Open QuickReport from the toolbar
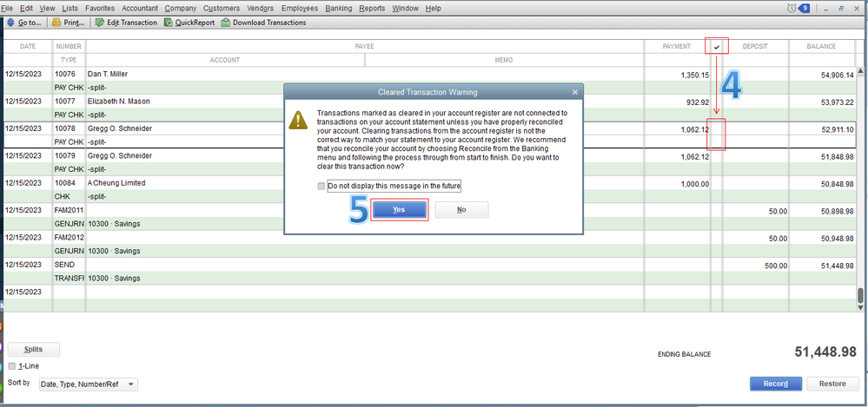The image size is (868, 407). pos(189,23)
